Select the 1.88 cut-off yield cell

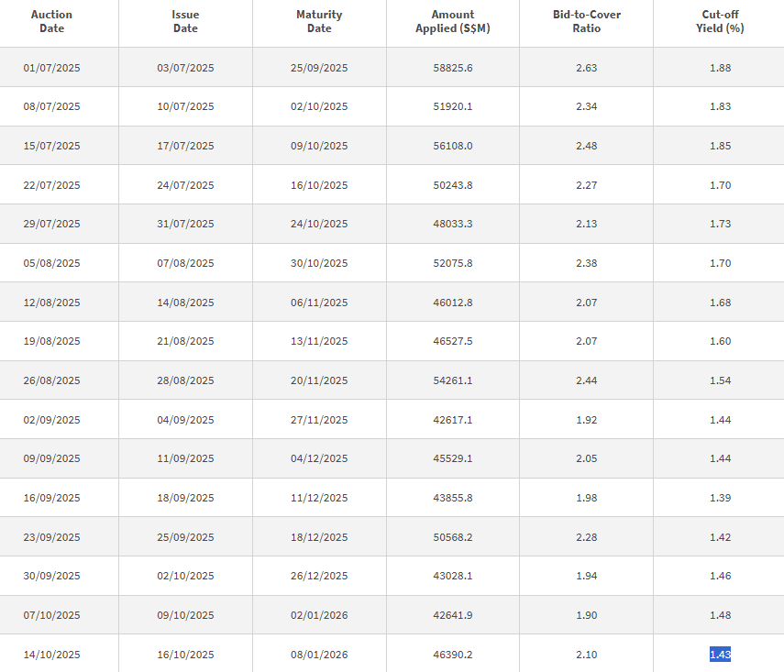tap(720, 68)
